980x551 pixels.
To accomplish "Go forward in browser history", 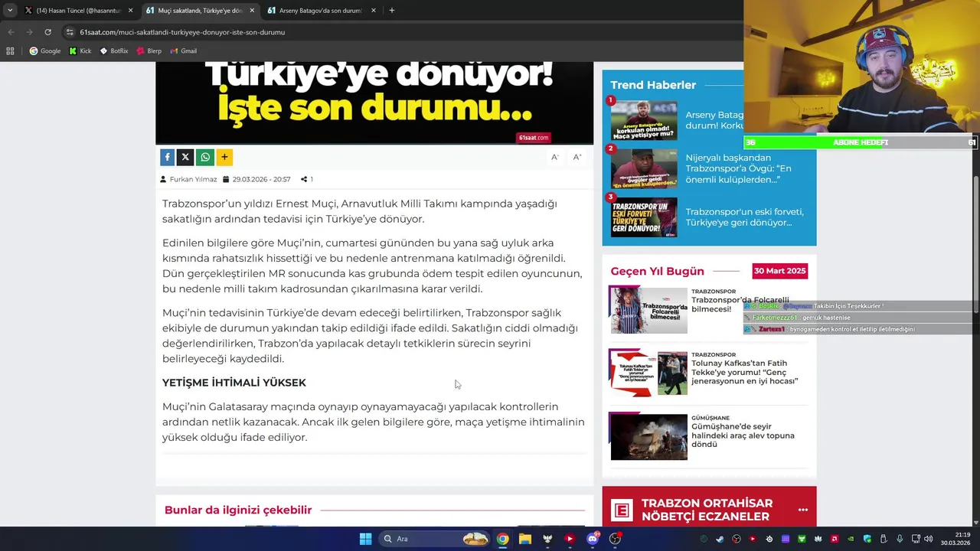I will pos(29,32).
